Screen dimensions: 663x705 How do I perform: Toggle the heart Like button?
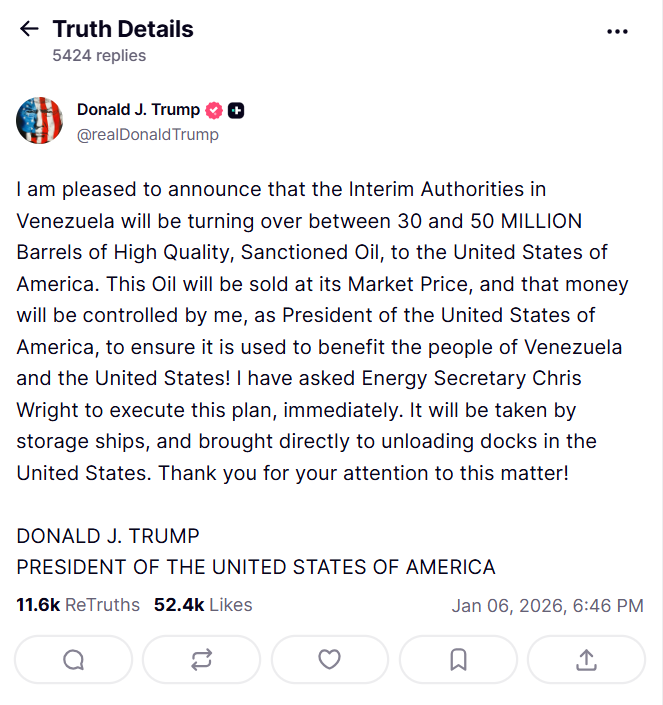(329, 659)
